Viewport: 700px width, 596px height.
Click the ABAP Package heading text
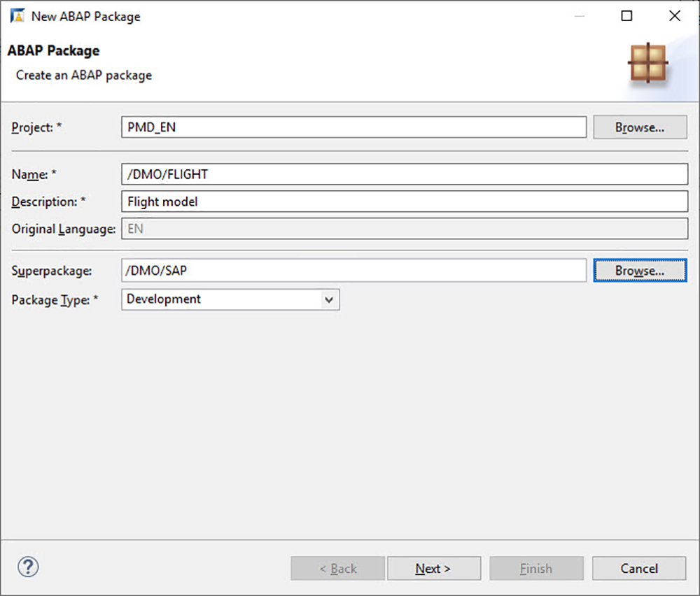coord(54,50)
